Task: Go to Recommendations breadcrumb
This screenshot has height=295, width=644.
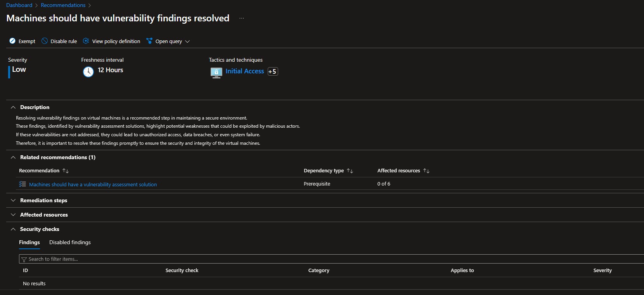Action: pos(63,5)
